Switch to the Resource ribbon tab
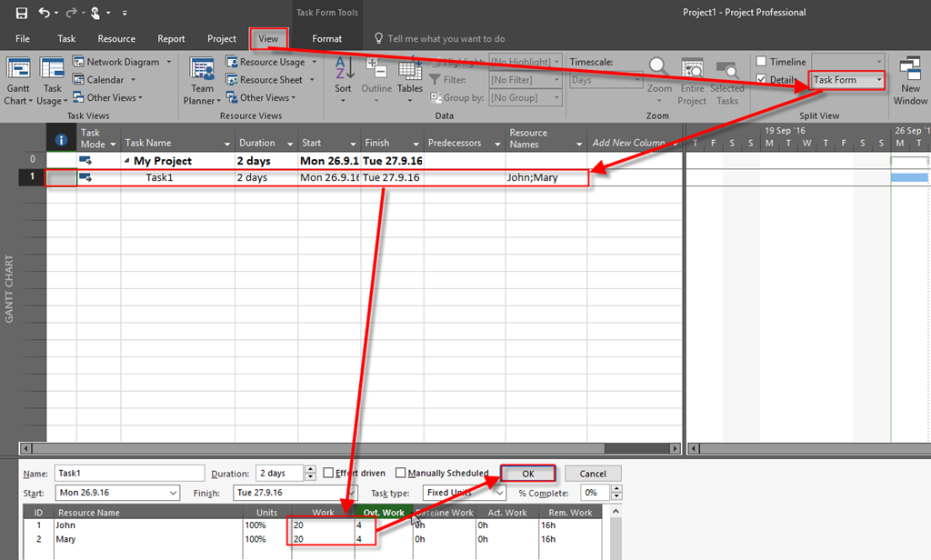931x560 pixels. pos(116,39)
